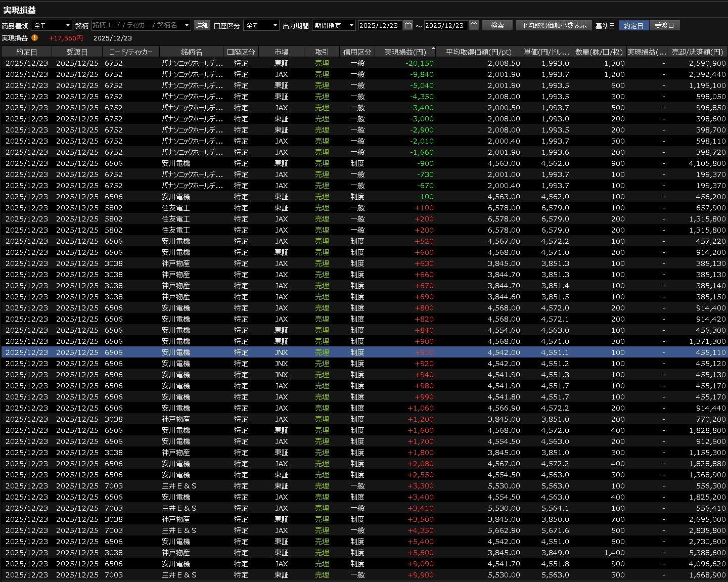Open the 銘柄 ticker search dropdown arrow
This screenshot has height=582, width=728.
[187, 25]
